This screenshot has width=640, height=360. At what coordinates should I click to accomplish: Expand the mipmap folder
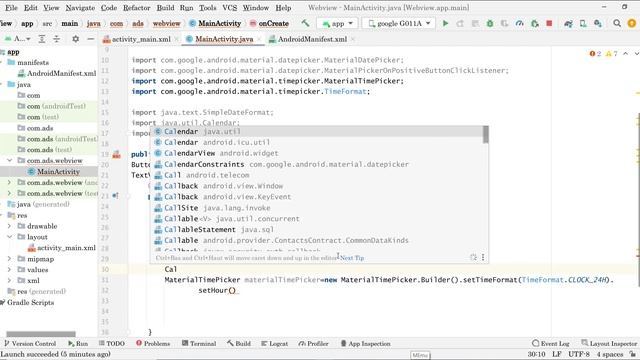(10, 259)
